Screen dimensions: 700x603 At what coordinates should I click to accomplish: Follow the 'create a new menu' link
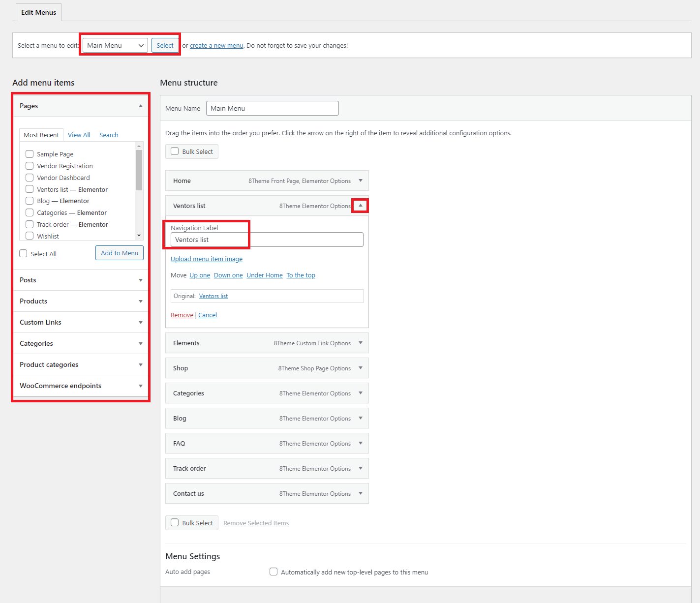216,46
